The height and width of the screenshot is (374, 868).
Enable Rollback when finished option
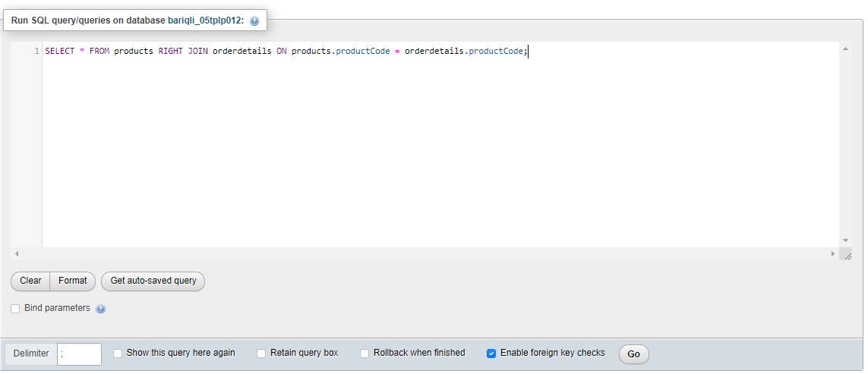[x=365, y=354]
